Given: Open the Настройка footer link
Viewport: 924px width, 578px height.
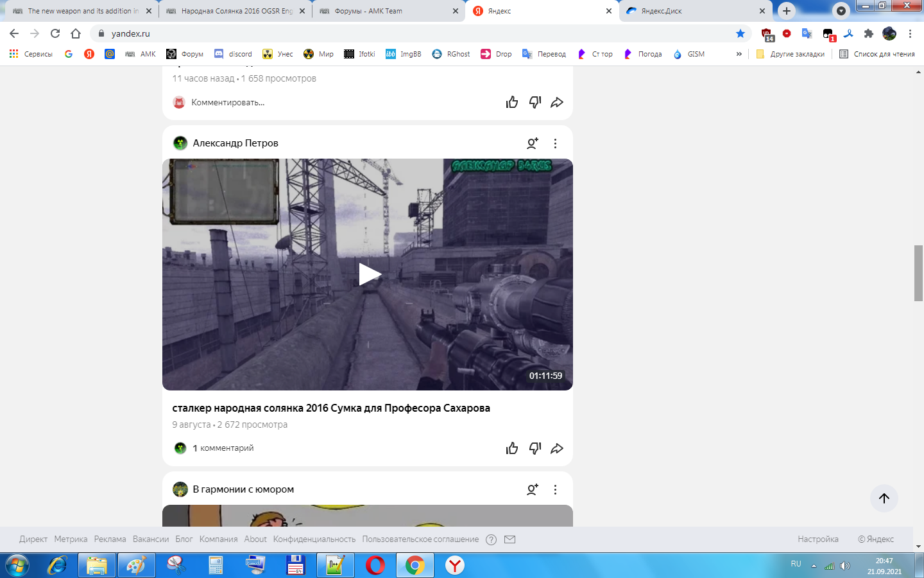Looking at the screenshot, I should click(x=818, y=539).
